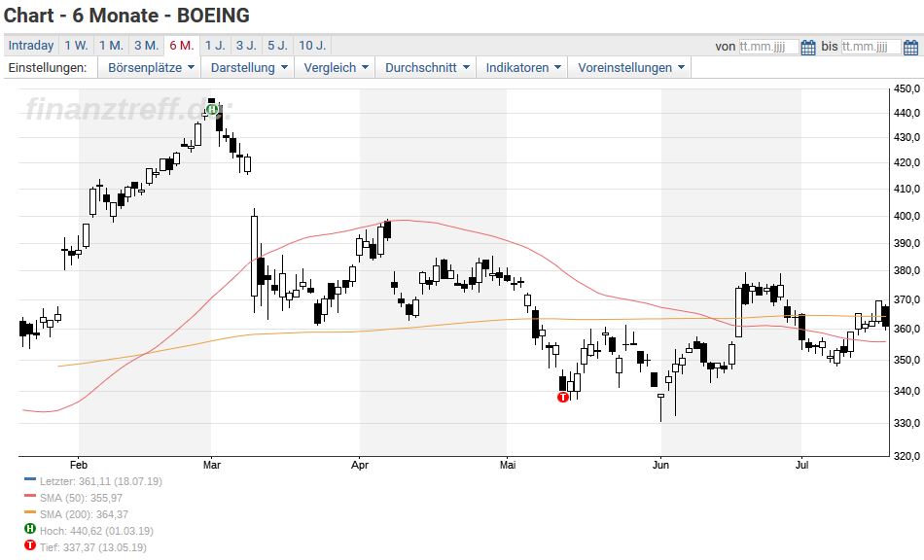
Task: Click the 360,0 price axis label
Action: pos(906,329)
